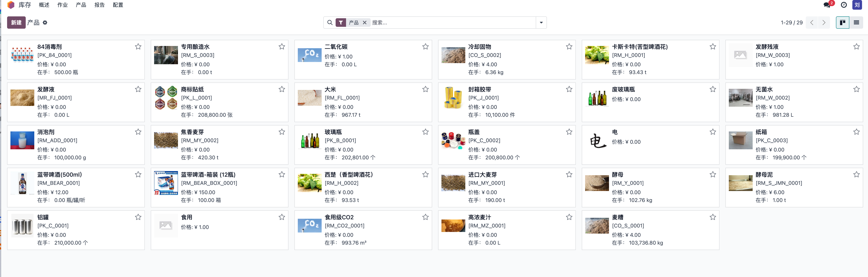Click the [RM_S_JMN_0001] reference text
868x277 pixels.
[x=779, y=183]
